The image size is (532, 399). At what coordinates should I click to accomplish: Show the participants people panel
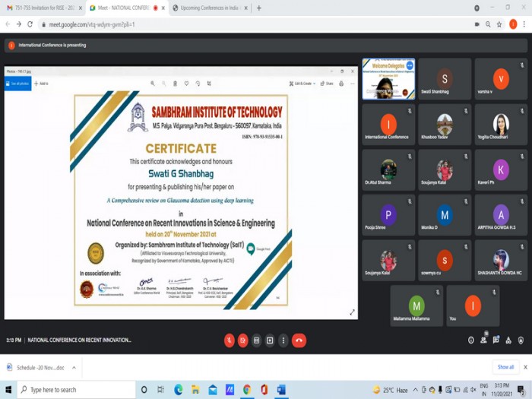pos(484,340)
